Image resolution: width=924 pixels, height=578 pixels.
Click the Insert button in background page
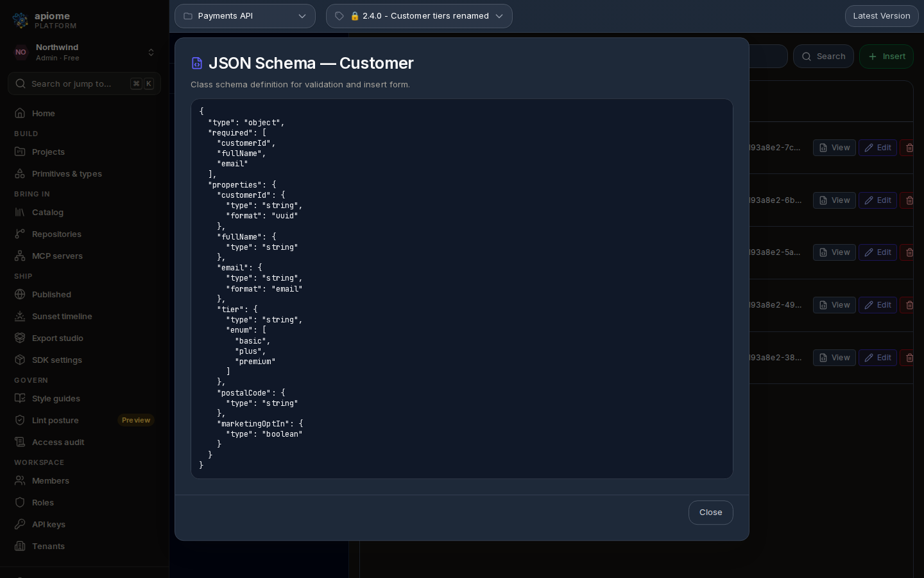886,57
